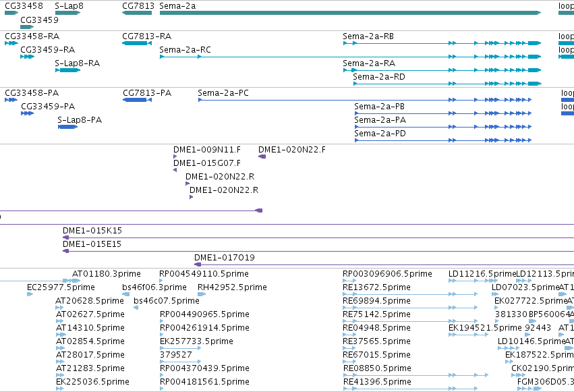The height and width of the screenshot is (392, 574).
Task: Select protein CG33459-PA
Action: click(28, 113)
